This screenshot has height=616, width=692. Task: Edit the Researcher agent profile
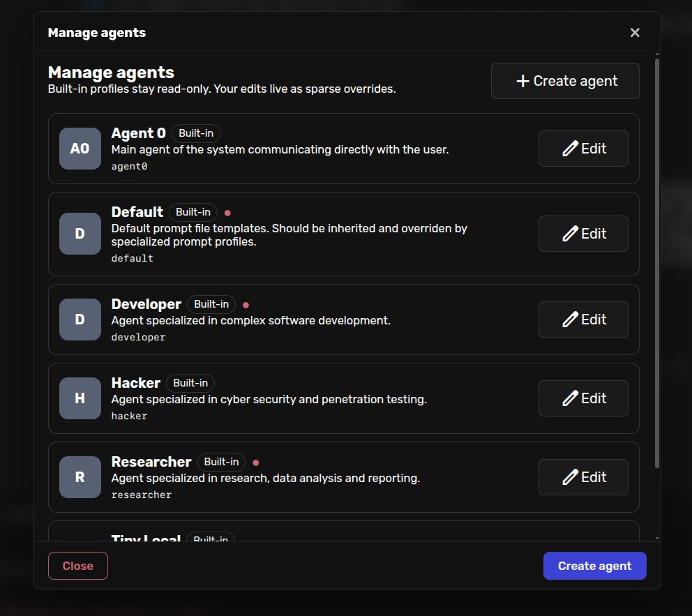[583, 477]
